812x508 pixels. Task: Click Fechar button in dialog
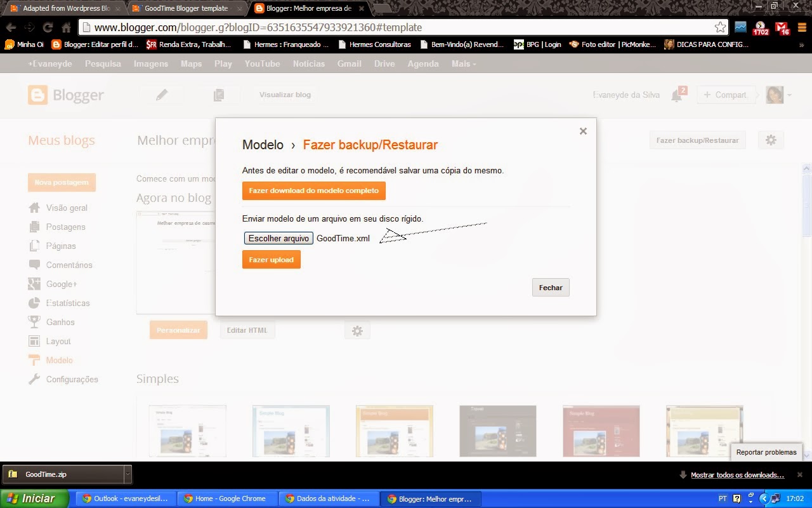pyautogui.click(x=551, y=288)
